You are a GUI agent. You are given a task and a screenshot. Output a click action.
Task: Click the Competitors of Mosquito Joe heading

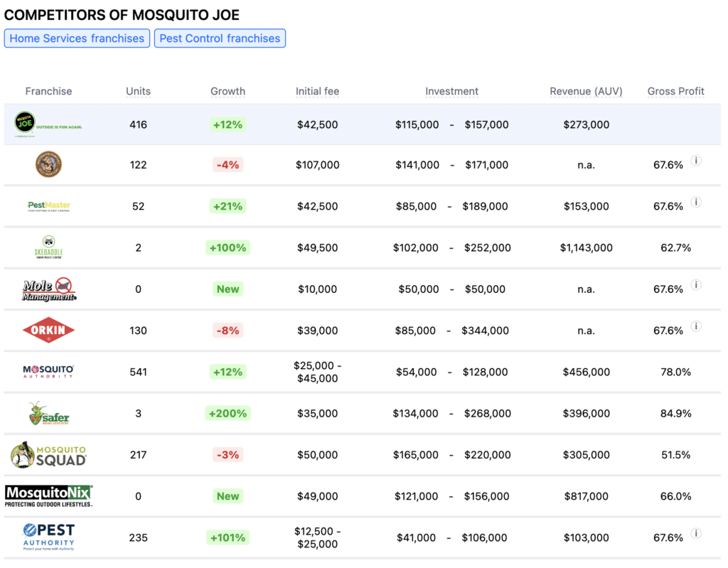[x=122, y=15]
